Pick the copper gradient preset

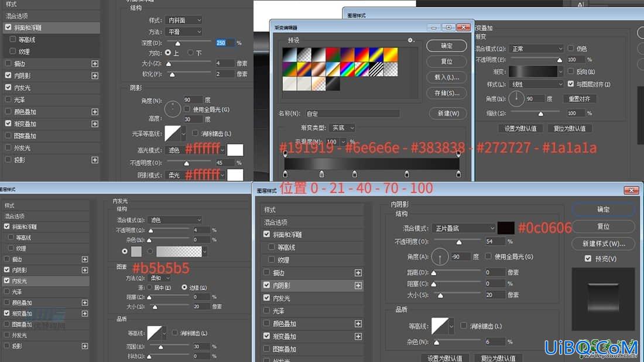click(318, 70)
